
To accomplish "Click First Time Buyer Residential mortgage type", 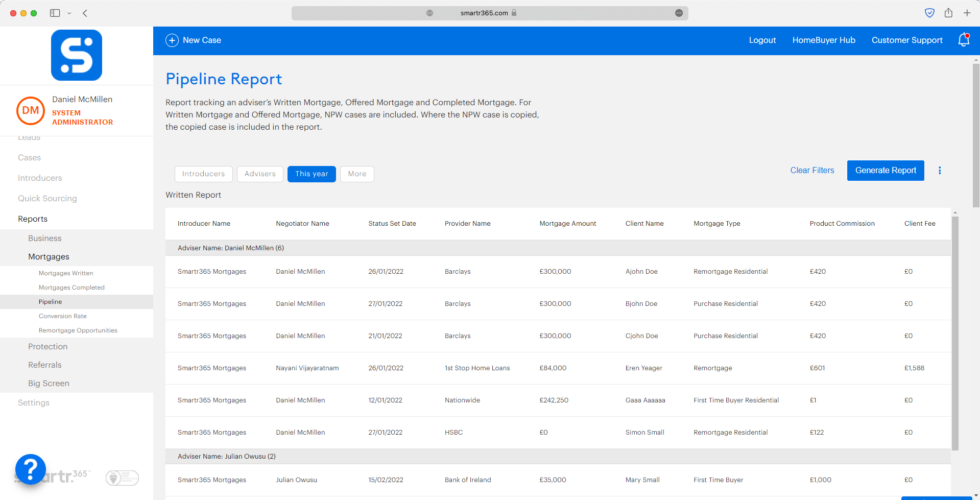I will [736, 400].
